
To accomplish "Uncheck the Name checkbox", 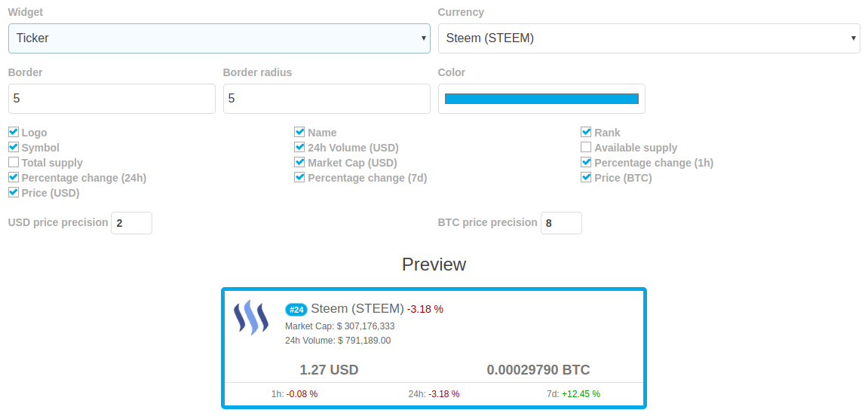I will (x=299, y=133).
